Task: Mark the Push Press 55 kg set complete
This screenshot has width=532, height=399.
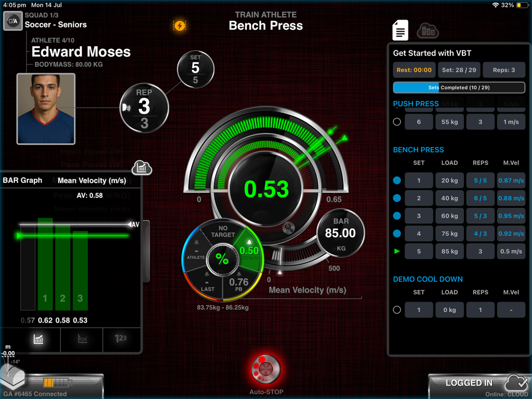Action: pos(397,122)
